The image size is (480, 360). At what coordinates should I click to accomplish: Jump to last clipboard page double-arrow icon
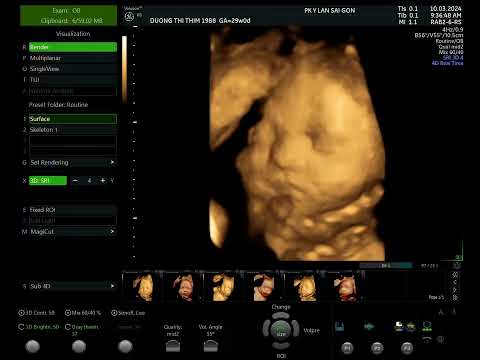click(455, 297)
